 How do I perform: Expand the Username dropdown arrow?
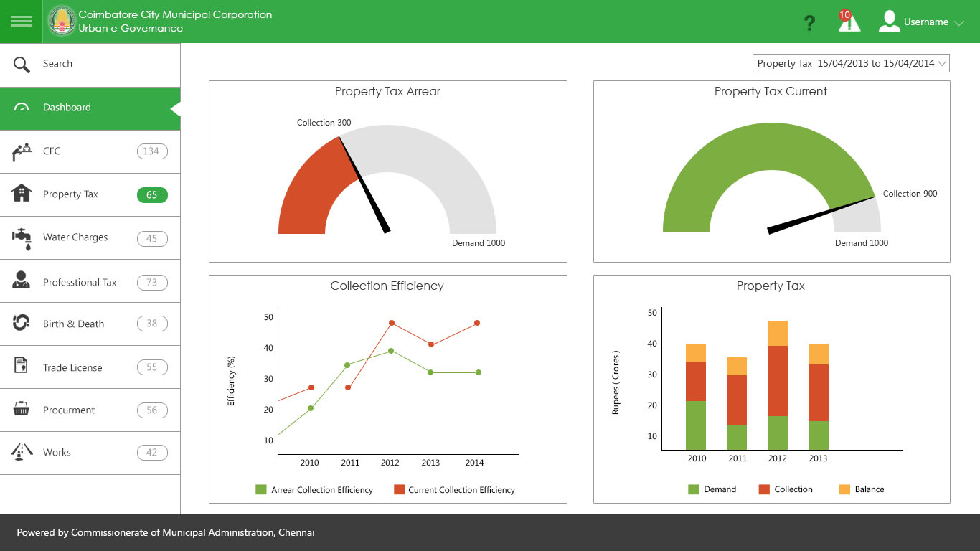[958, 23]
